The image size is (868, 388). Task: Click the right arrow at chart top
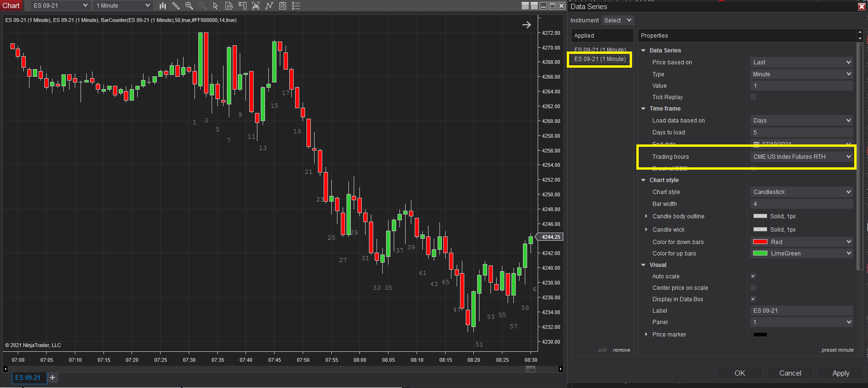[526, 25]
